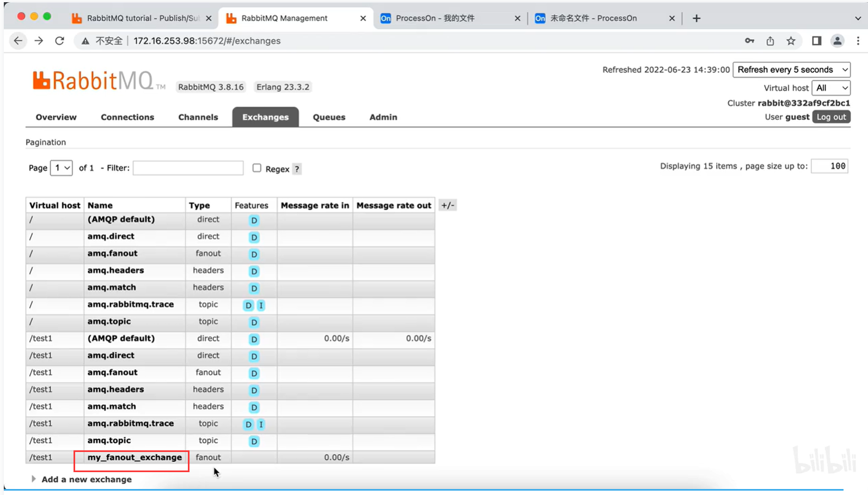Open the Queues tab
The height and width of the screenshot is (495, 868).
click(x=329, y=117)
